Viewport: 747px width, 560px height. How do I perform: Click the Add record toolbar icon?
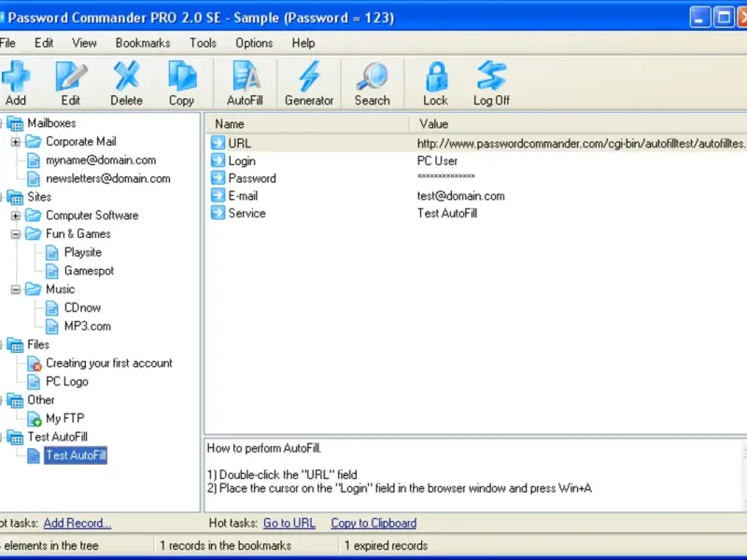tap(16, 83)
